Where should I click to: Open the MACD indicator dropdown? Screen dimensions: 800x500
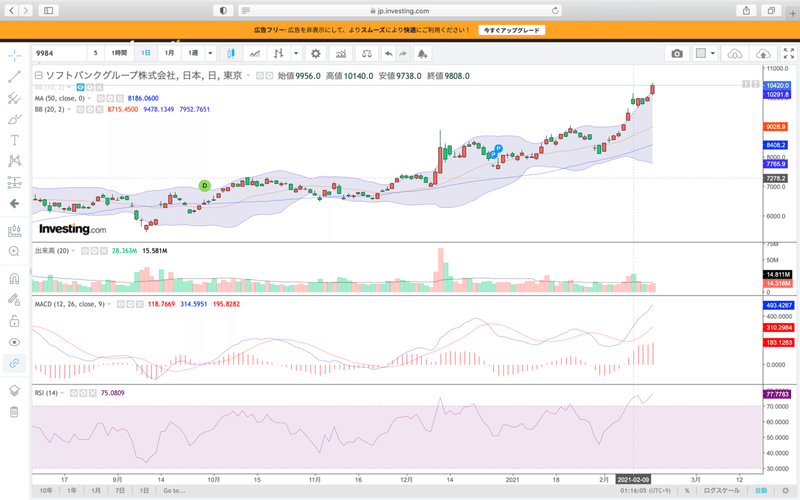click(x=109, y=304)
